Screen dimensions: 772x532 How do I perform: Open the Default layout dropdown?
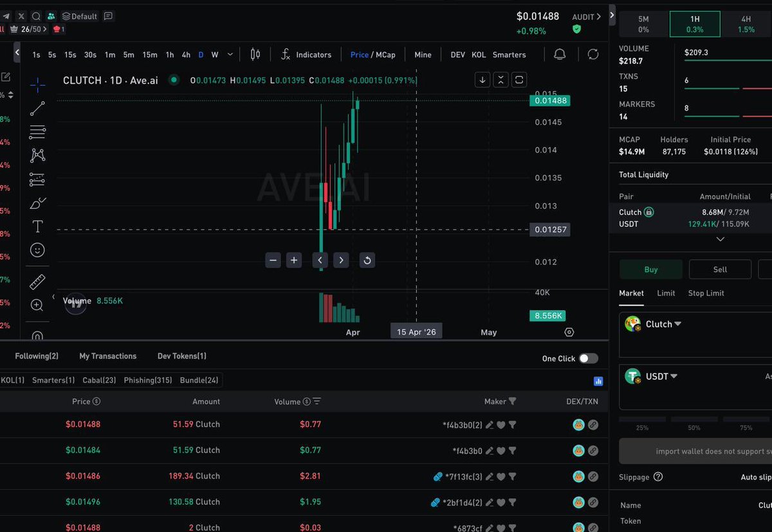click(80, 16)
